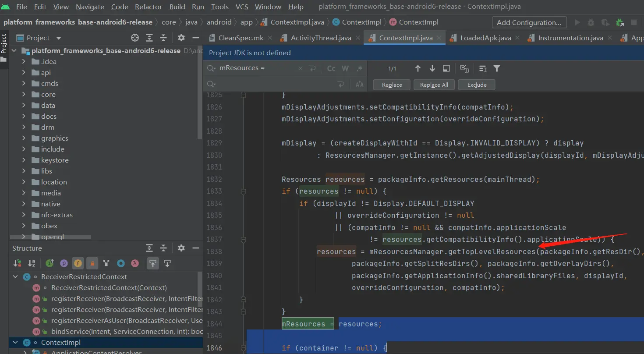Click the Add Configuration button
The height and width of the screenshot is (354, 644).
[x=529, y=22]
